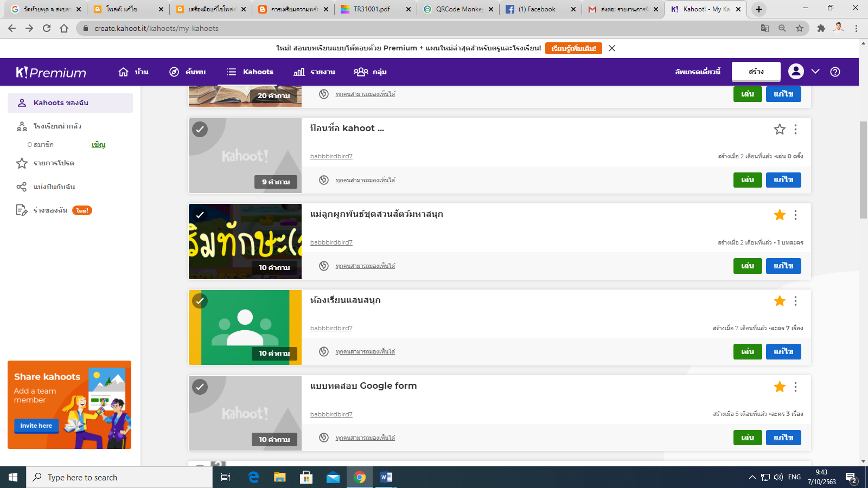Open the Discover compass icon
Screen dimensions: 868x488
click(x=174, y=72)
